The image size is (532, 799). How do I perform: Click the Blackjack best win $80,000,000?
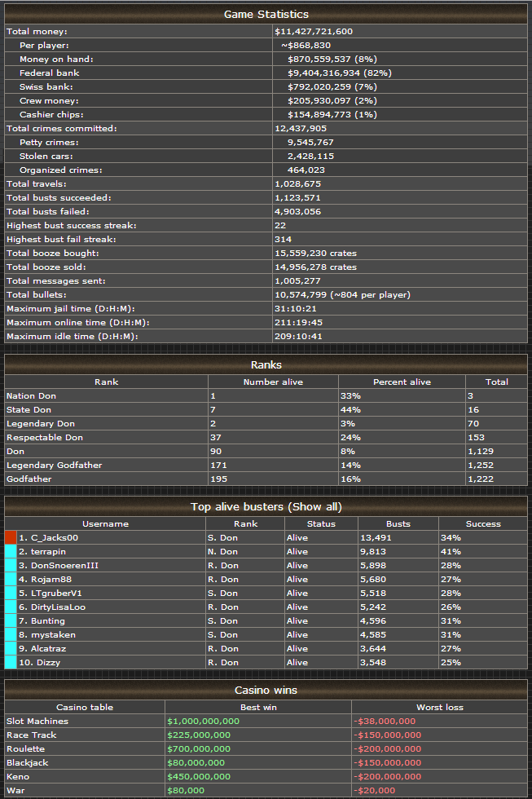(196, 762)
